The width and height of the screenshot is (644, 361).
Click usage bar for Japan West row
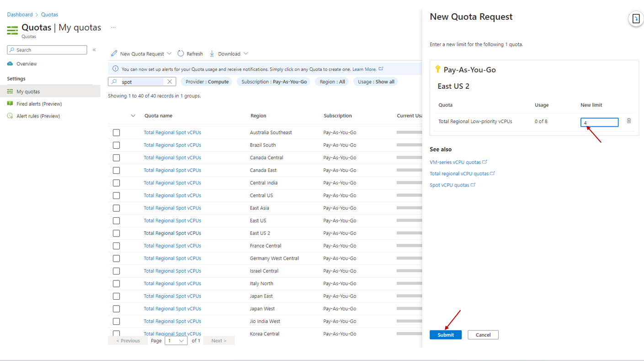410,309
